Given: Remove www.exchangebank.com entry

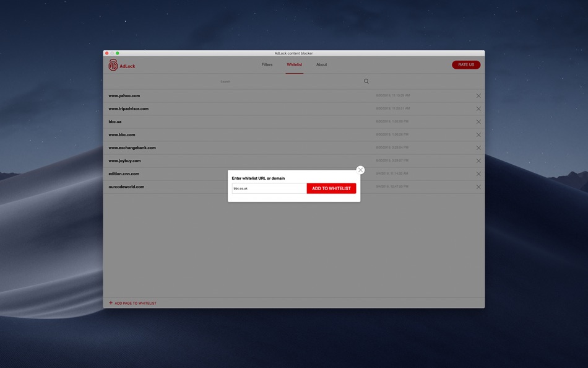Looking at the screenshot, I should 477,147.
